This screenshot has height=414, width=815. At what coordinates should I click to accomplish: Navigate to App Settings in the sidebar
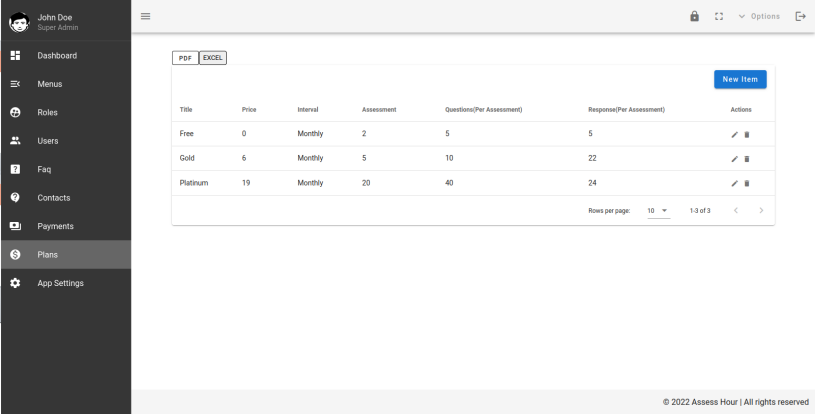(x=61, y=283)
